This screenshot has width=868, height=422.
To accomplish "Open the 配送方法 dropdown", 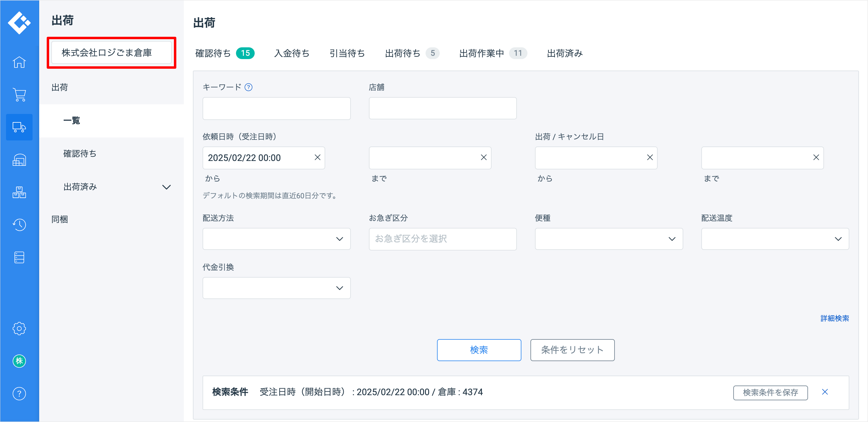I will click(x=276, y=239).
